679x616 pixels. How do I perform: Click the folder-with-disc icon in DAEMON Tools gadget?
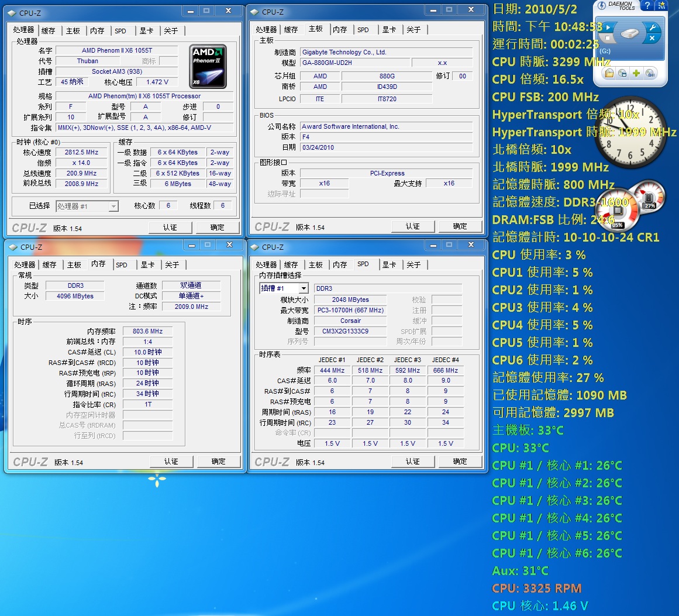(x=609, y=73)
